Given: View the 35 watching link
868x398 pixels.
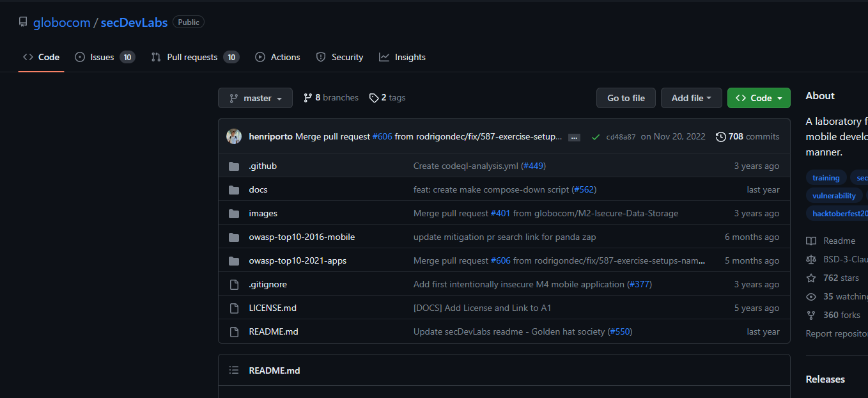Looking at the screenshot, I should tap(837, 296).
